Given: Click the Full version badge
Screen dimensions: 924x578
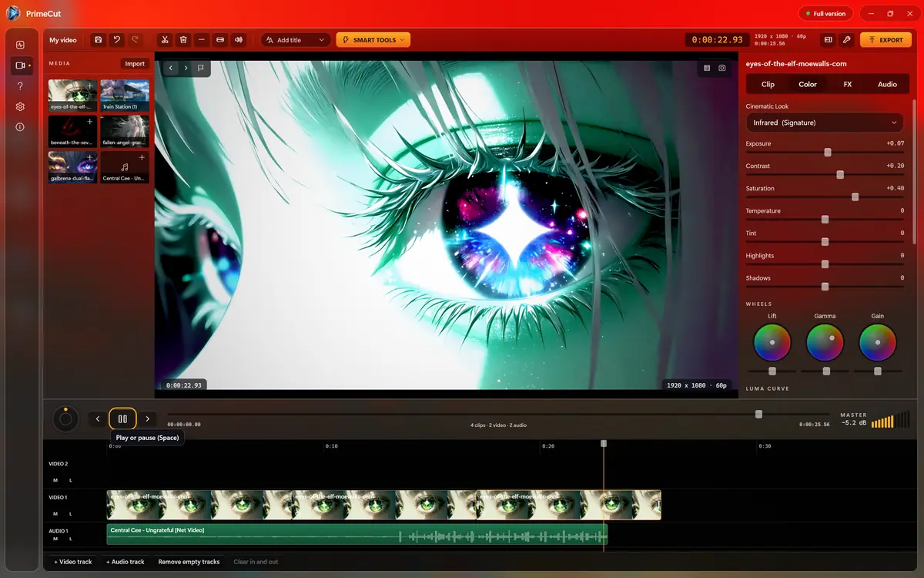Looking at the screenshot, I should (825, 14).
